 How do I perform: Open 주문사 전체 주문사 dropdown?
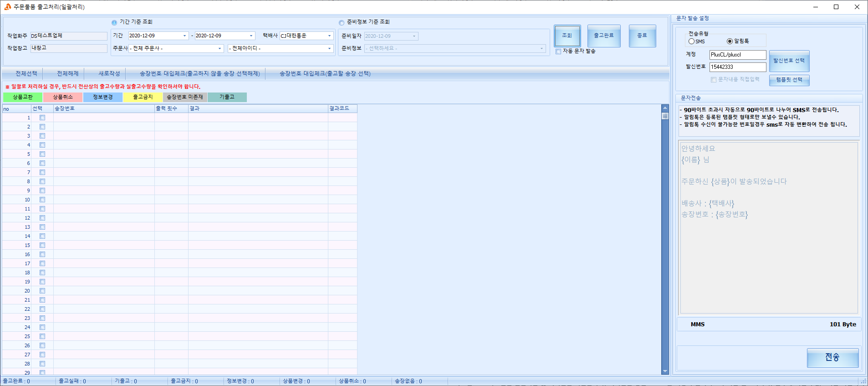point(220,48)
